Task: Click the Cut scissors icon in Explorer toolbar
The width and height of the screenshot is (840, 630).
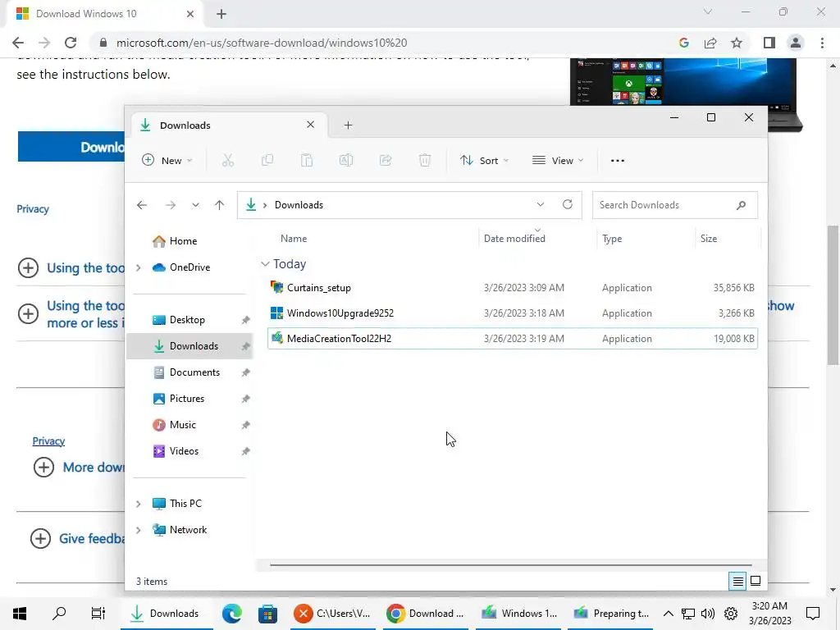Action: [228, 160]
